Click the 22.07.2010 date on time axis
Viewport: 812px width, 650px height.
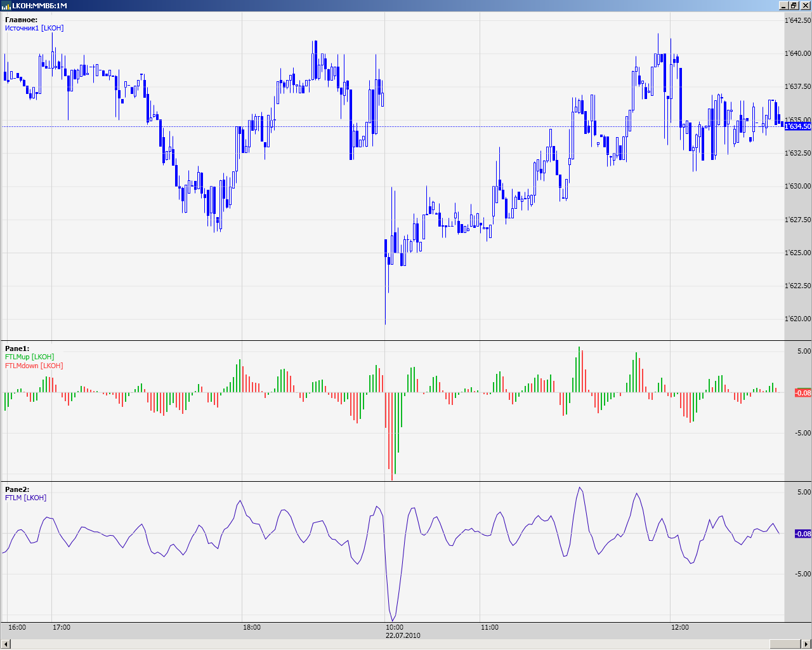(403, 635)
